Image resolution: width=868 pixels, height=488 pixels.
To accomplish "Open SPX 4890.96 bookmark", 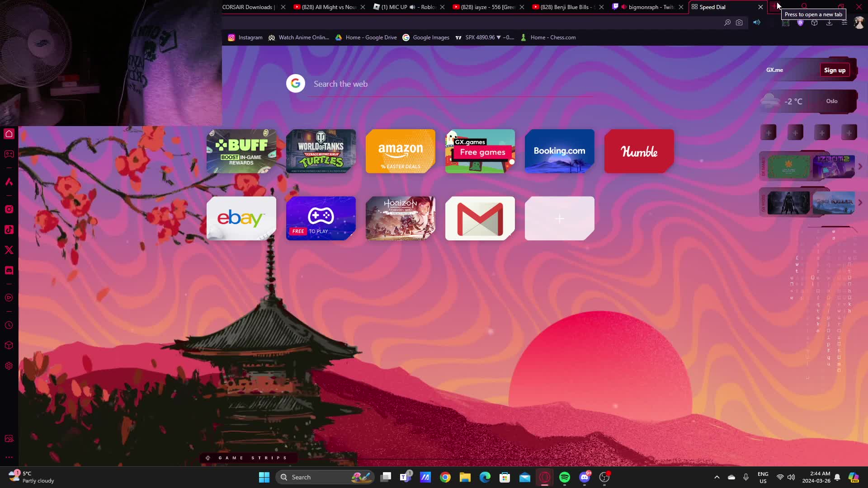I will 485,38.
